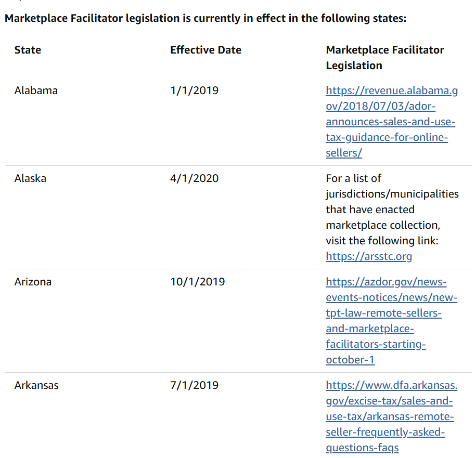
Task: Select the Alabama state cell
Action: pos(36,90)
